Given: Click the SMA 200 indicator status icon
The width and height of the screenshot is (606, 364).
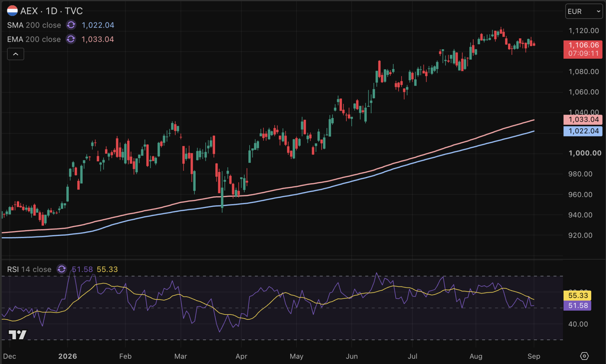Looking at the screenshot, I should pos(71,25).
